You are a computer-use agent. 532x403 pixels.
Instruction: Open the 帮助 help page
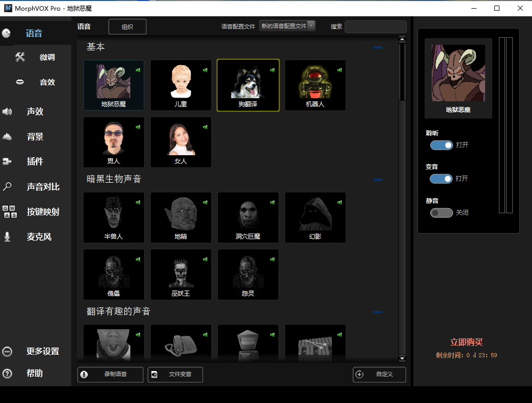(x=35, y=373)
